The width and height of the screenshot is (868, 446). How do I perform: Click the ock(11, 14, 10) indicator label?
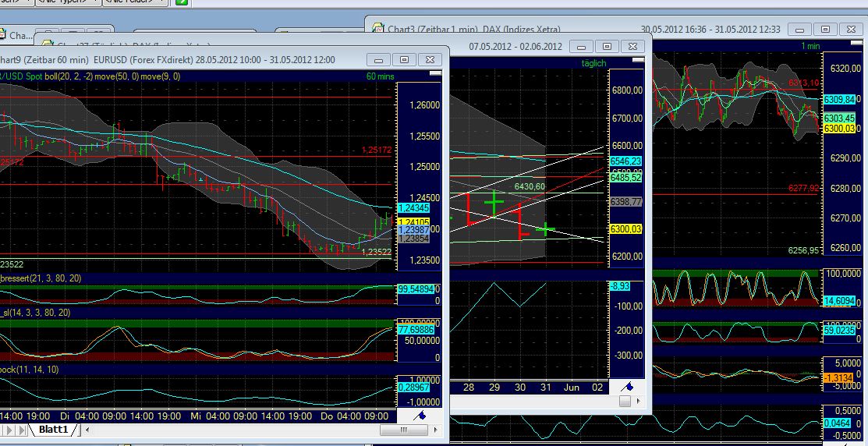click(30, 369)
